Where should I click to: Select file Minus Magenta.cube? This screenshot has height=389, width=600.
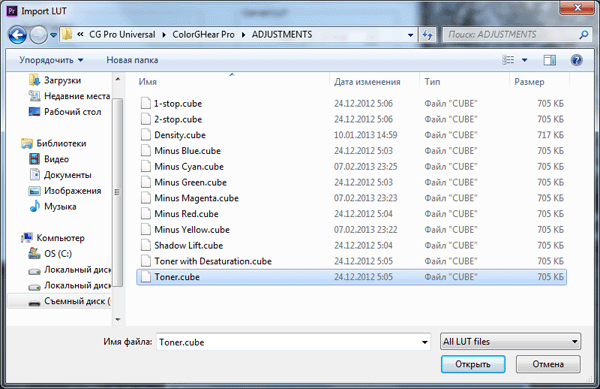point(352,198)
